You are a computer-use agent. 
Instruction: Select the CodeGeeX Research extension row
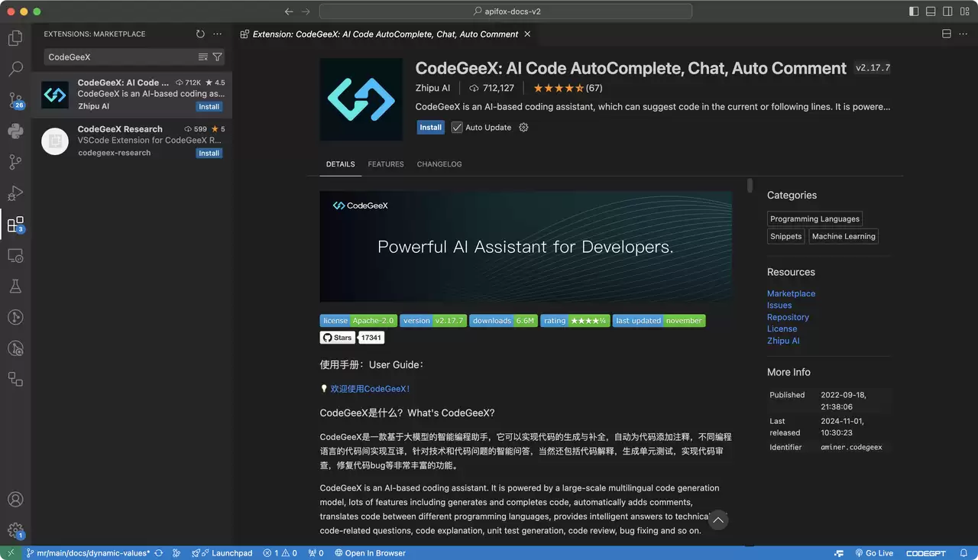tap(131, 141)
